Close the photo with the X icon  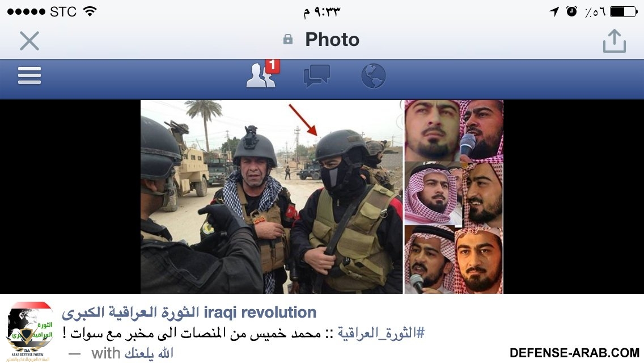pos(29,41)
